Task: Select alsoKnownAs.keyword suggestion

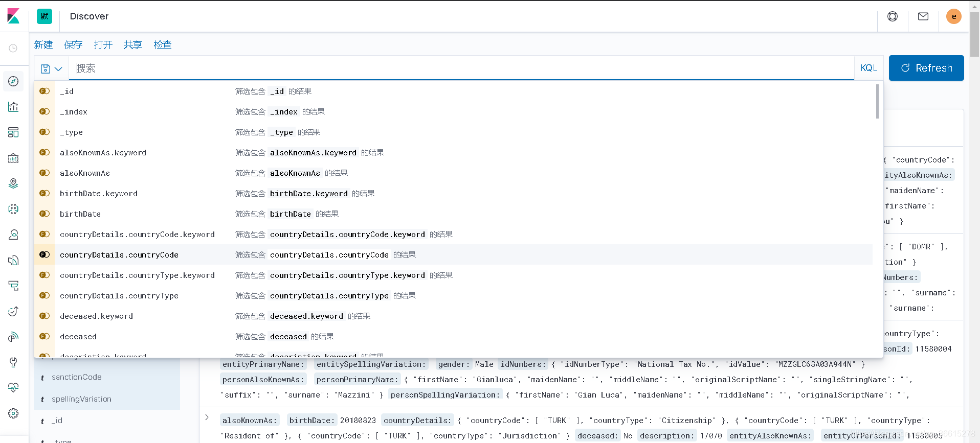Action: [454, 152]
